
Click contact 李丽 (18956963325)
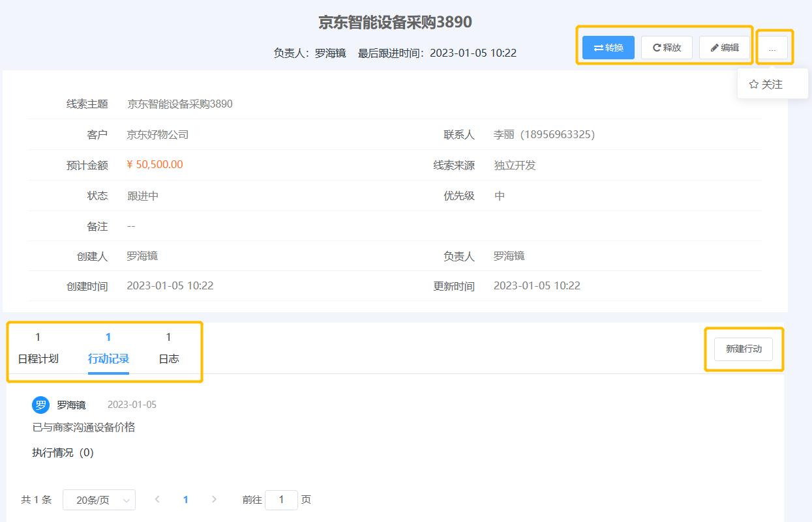(x=543, y=135)
